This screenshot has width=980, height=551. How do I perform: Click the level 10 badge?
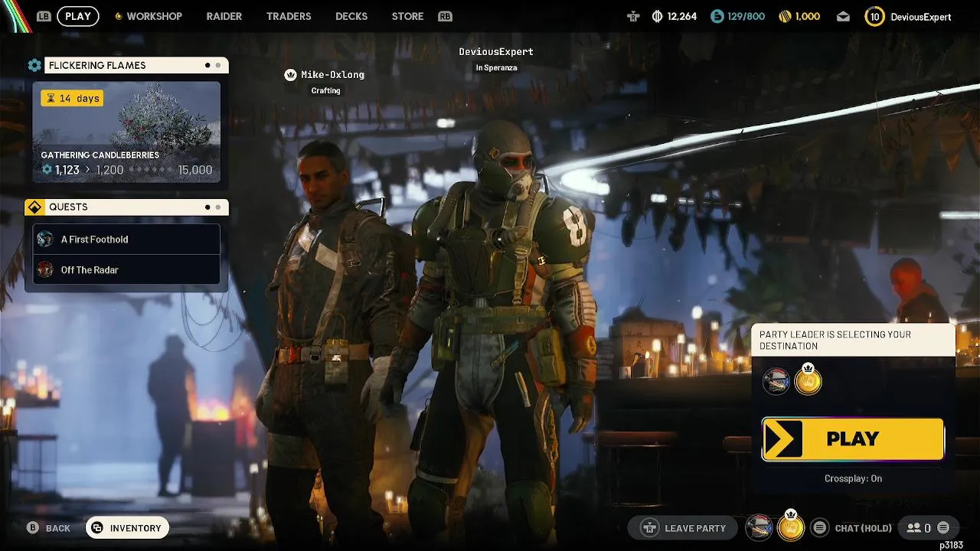point(874,16)
